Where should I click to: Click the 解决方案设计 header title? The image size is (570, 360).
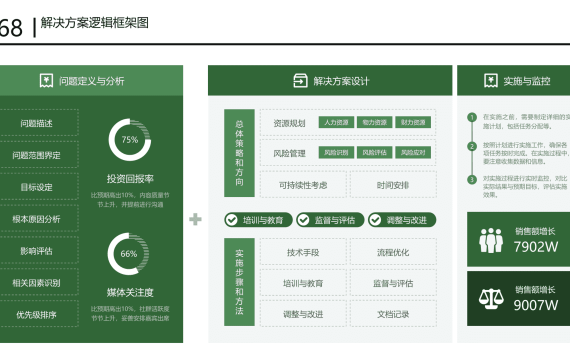point(341,81)
